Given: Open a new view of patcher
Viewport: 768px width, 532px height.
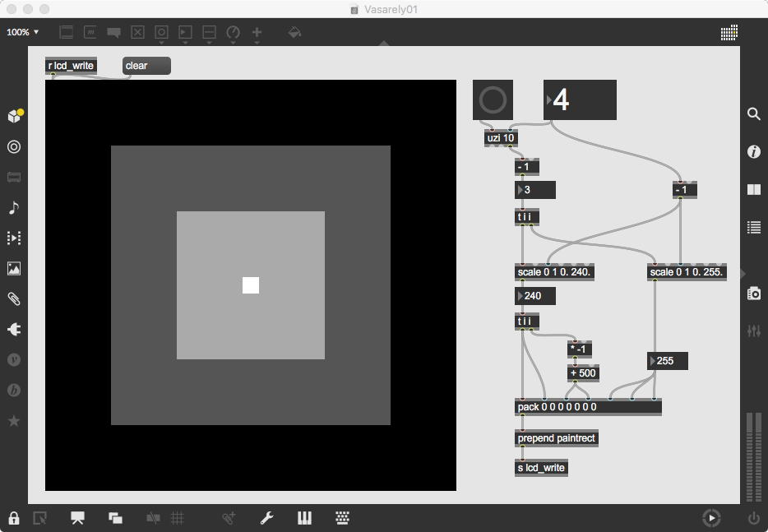Looking at the screenshot, I should (39, 518).
